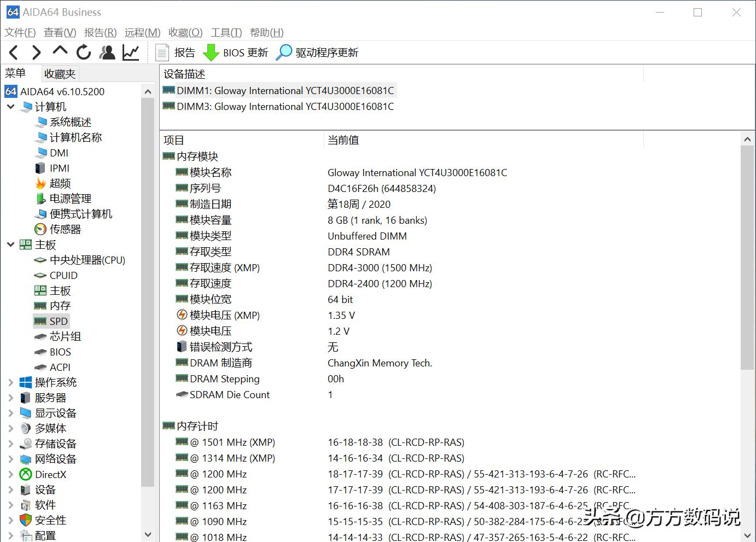Viewport: 756px width, 542px height.
Task: Open the 远程(M) menu
Action: click(142, 33)
